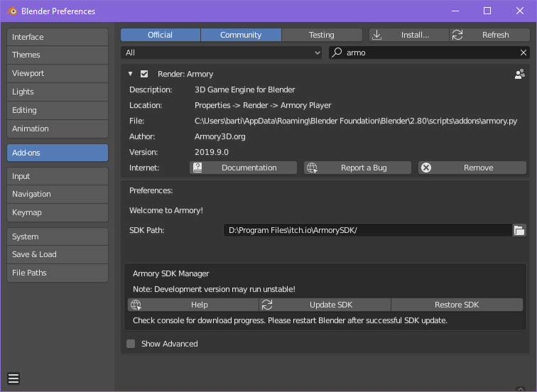The height and width of the screenshot is (392, 537).
Task: Show System preferences
Action: pyautogui.click(x=58, y=236)
